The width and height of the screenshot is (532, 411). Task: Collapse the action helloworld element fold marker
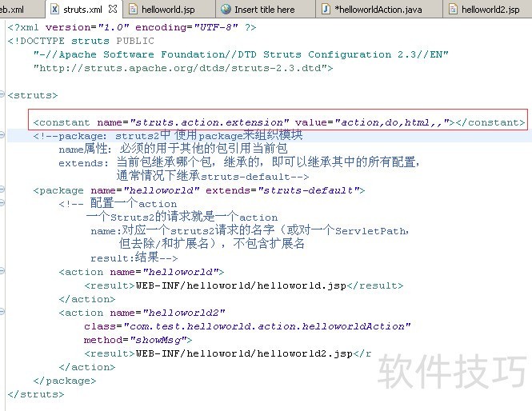click(x=3, y=272)
